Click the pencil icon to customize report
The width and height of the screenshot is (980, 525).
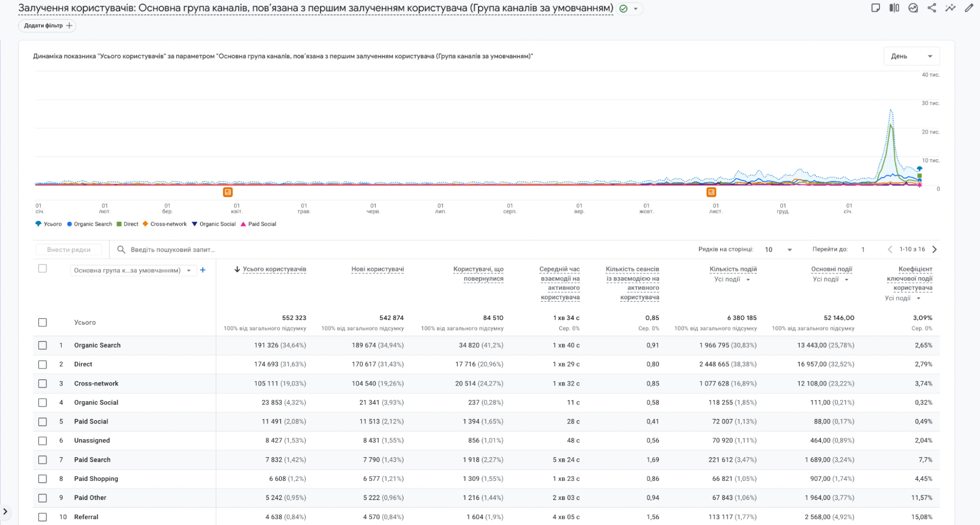tap(969, 8)
